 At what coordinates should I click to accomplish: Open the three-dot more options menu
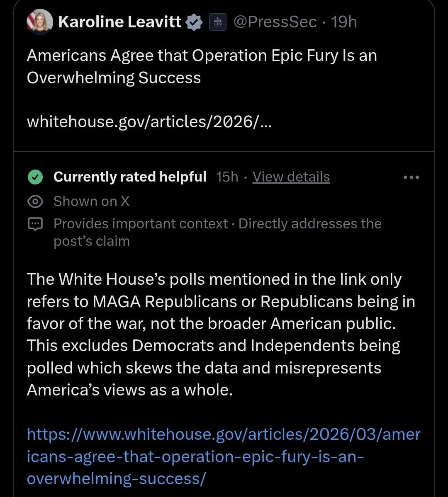(411, 177)
